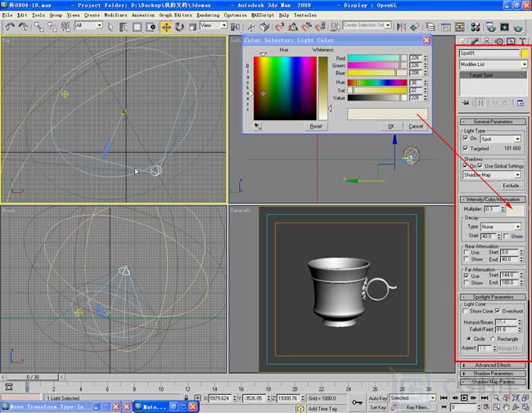Viewport: 532px width, 413px height.
Task: Activate the Select and Move tool
Action: point(166,27)
